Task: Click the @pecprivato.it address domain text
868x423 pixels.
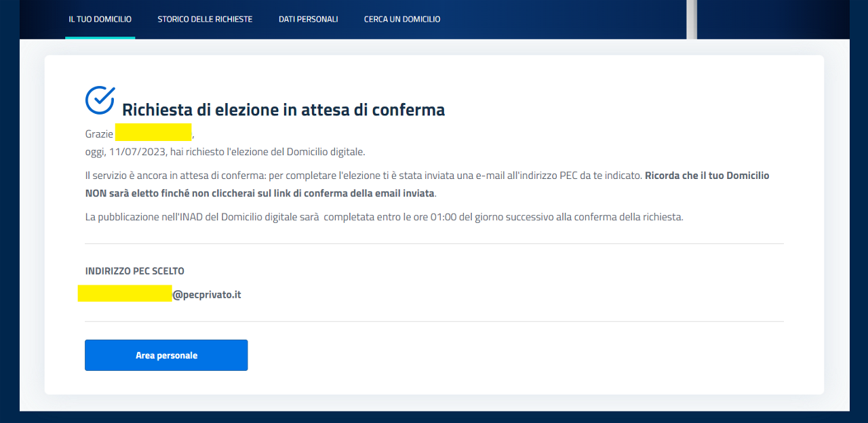Action: (207, 295)
